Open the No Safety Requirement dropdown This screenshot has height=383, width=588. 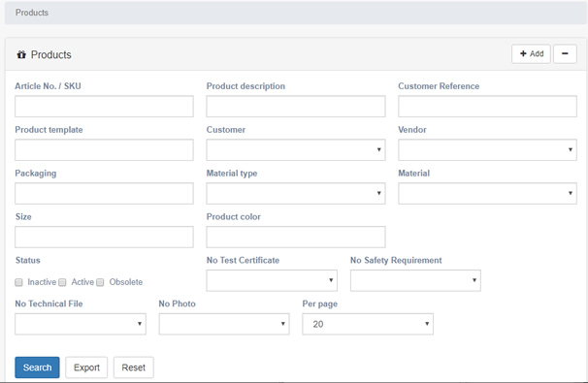coord(415,280)
